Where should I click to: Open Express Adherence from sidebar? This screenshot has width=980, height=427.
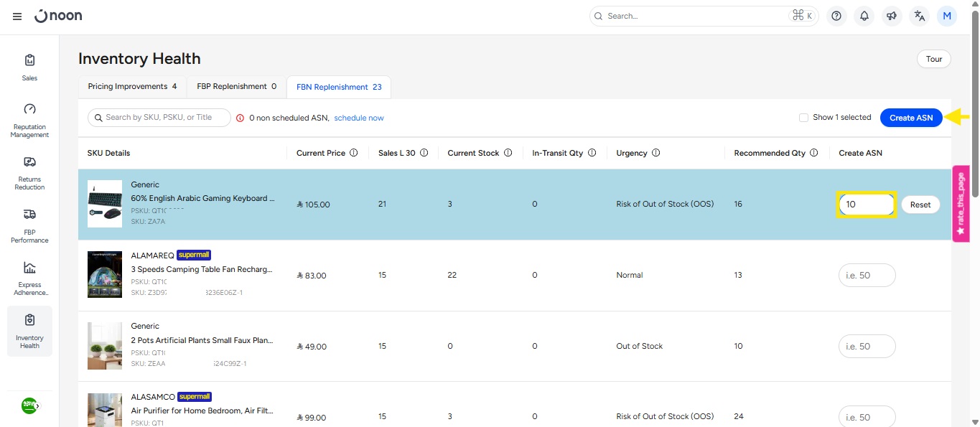29,278
